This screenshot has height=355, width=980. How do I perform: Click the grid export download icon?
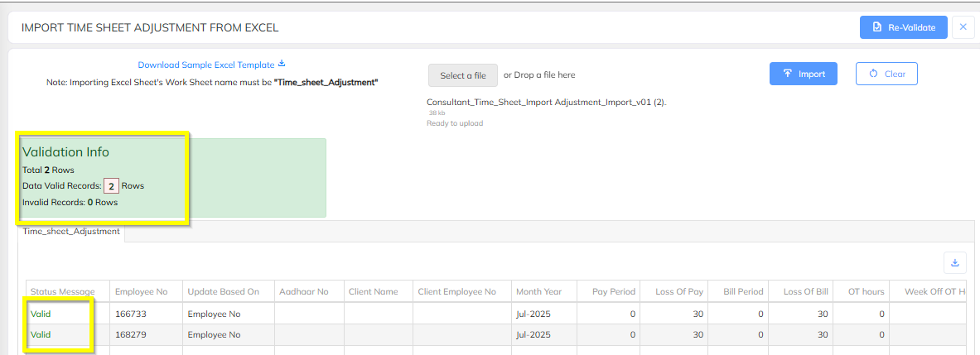tap(954, 262)
